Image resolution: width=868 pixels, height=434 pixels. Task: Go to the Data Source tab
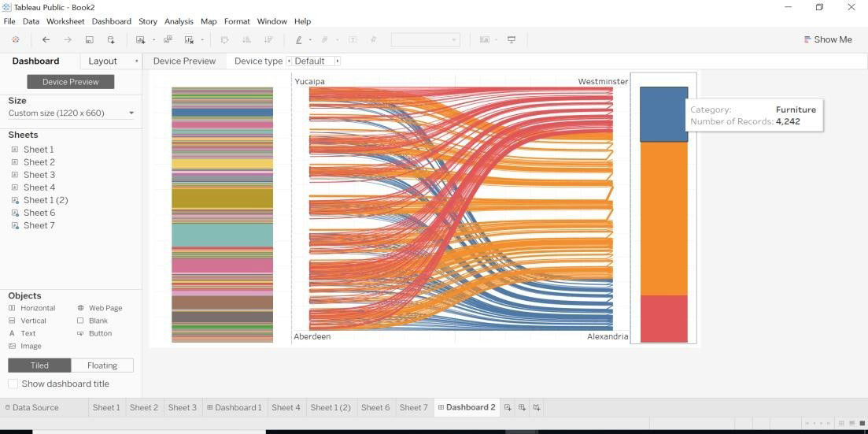(31, 407)
